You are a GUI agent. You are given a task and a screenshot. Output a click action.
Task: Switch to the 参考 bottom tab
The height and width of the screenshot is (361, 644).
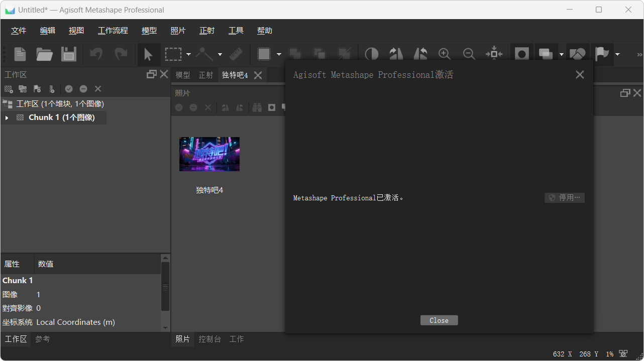click(43, 339)
